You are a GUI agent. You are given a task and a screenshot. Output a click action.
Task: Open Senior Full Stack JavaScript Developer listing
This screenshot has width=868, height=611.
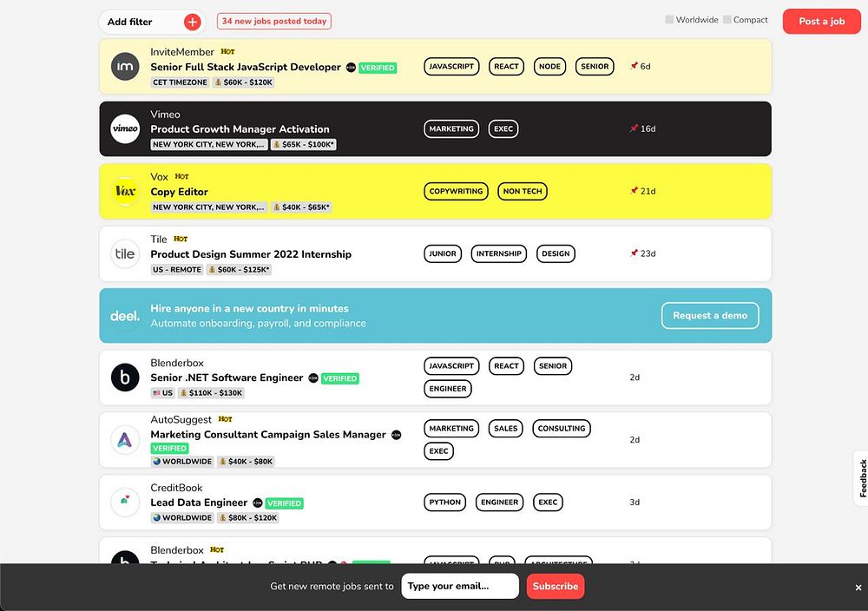(246, 67)
